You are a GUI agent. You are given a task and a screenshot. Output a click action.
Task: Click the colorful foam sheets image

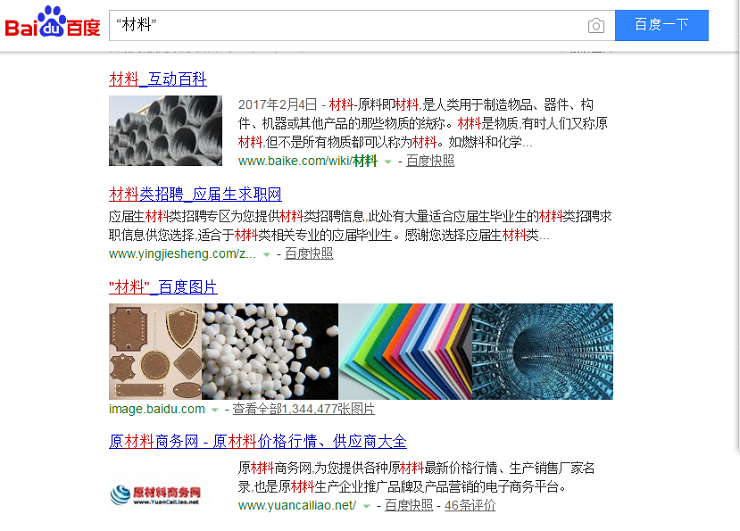click(x=405, y=352)
